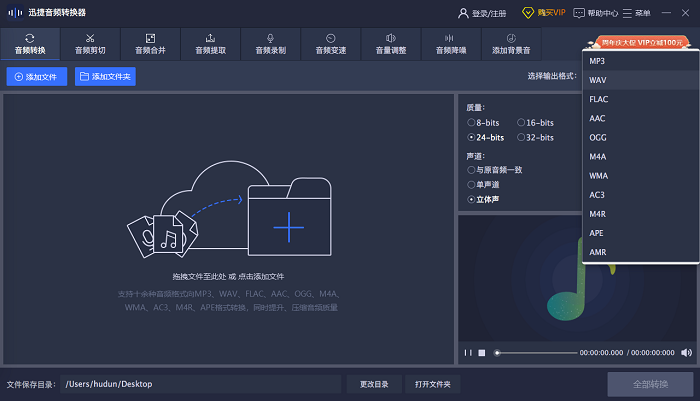Open the 音频变速 audio speed tool
Image resolution: width=700 pixels, height=401 pixels.
pyautogui.click(x=330, y=43)
